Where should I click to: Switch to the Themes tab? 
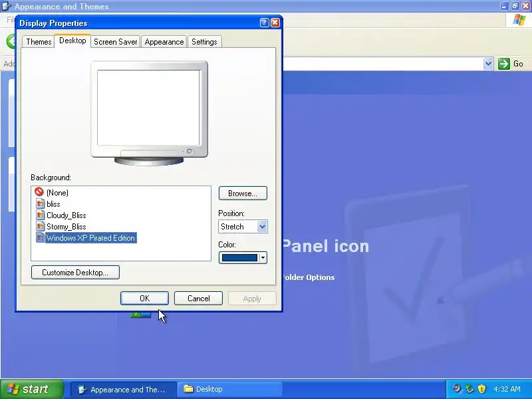[39, 42]
